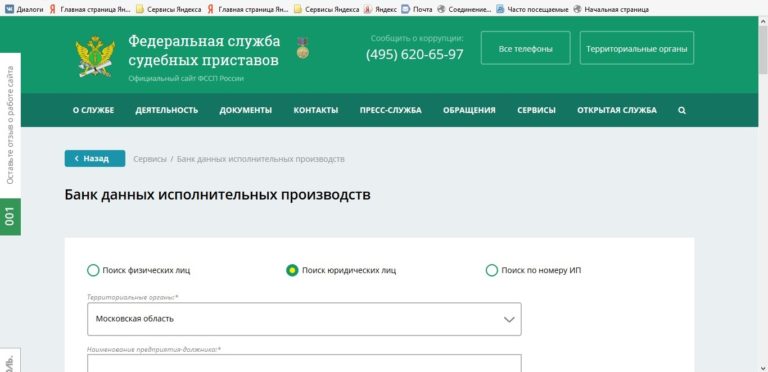The image size is (768, 372).
Task: Open Банк данных исполнительных производств breadcrumb
Action: point(261,159)
